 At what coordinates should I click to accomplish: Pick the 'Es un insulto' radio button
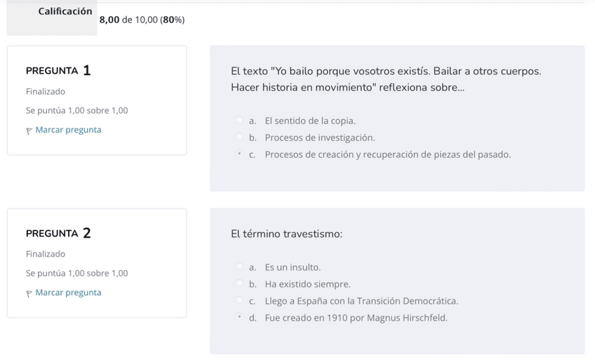coord(239,267)
